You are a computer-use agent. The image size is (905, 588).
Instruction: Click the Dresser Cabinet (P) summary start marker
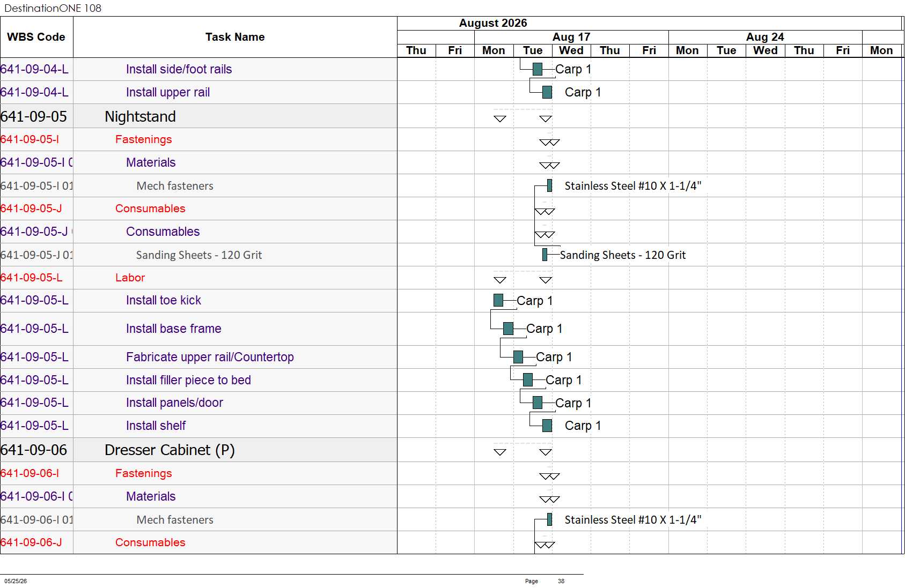coord(500,452)
